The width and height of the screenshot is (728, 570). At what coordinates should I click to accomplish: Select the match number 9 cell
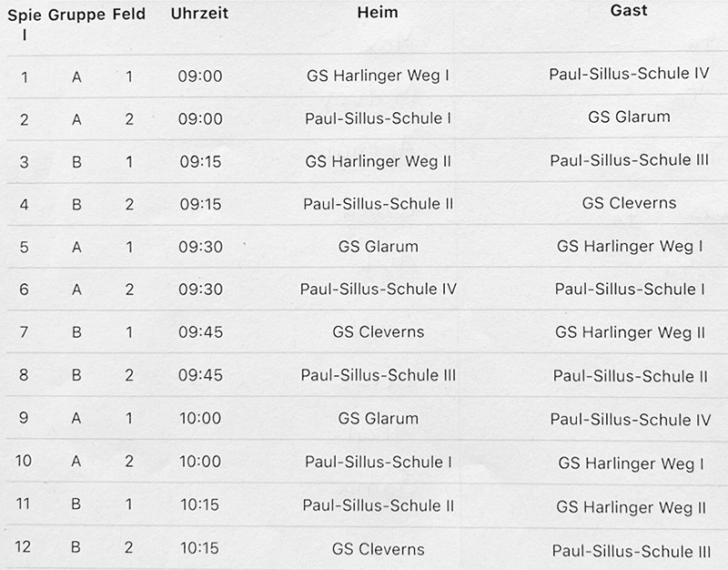point(24,419)
